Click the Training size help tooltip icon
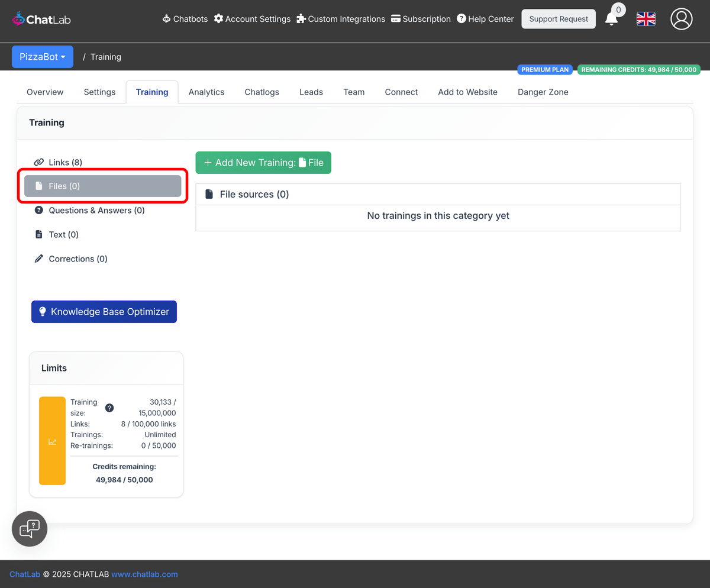710x588 pixels. 109,408
